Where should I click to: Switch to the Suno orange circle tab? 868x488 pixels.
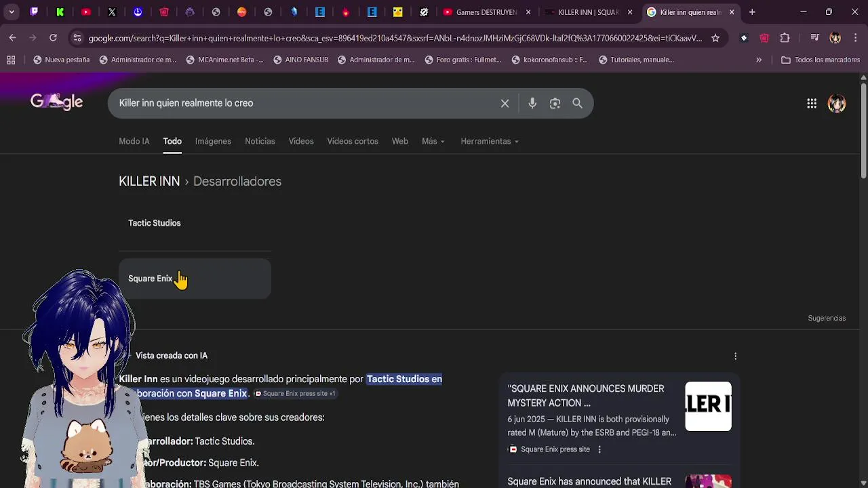point(242,12)
